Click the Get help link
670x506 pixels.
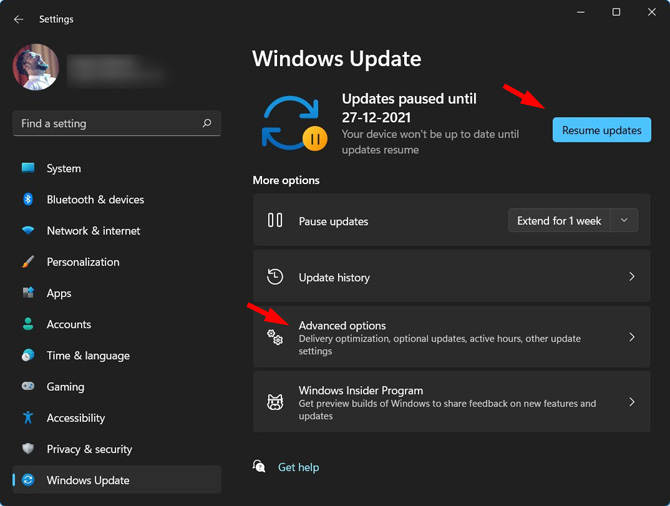click(x=298, y=467)
